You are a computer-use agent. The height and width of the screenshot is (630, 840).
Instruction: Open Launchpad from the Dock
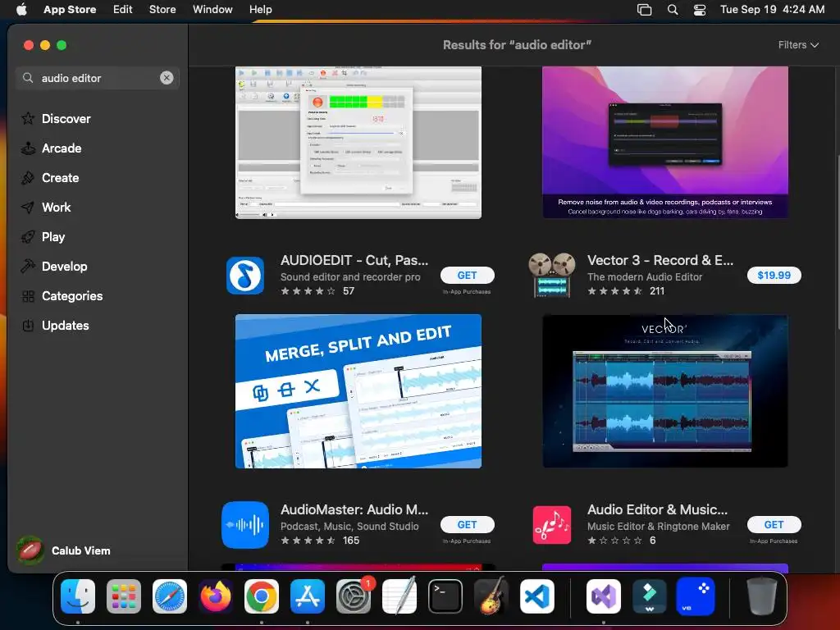[124, 596]
